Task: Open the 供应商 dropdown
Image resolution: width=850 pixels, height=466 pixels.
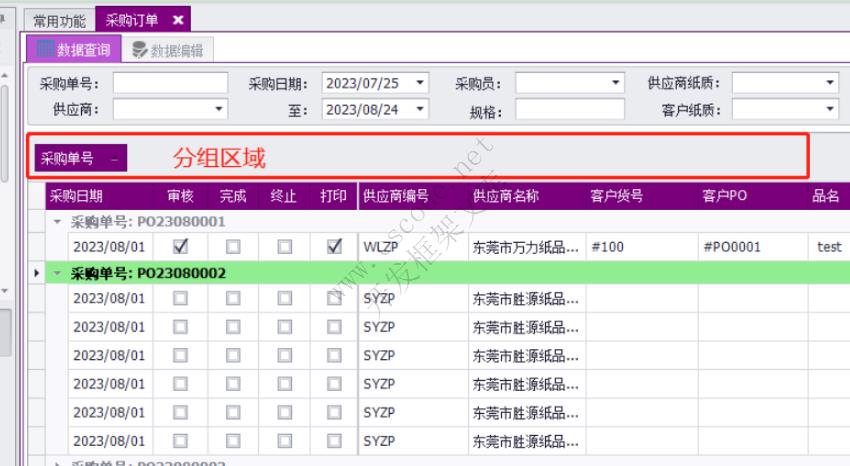Action: pos(218,109)
